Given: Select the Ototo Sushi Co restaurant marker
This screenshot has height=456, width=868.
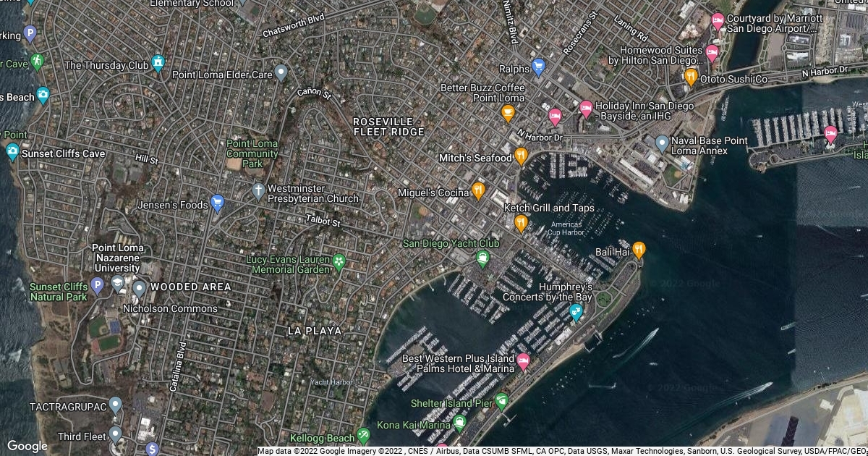Looking at the screenshot, I should (690, 77).
